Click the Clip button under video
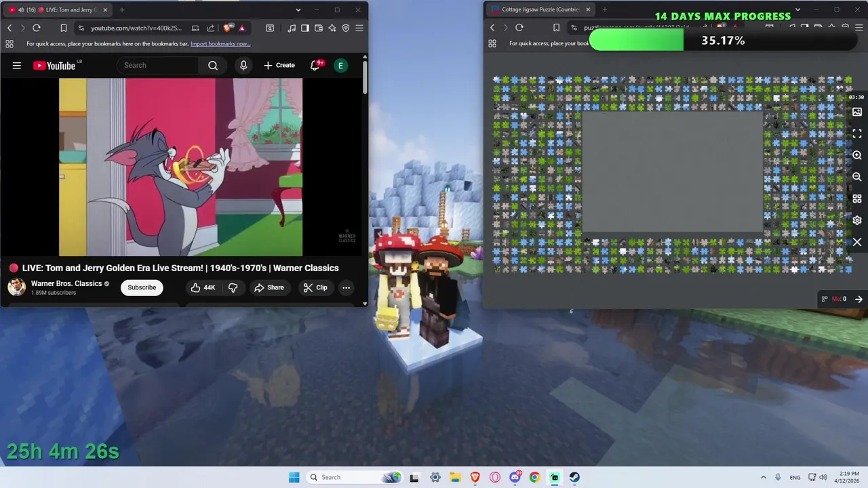The image size is (868, 488). coord(315,287)
